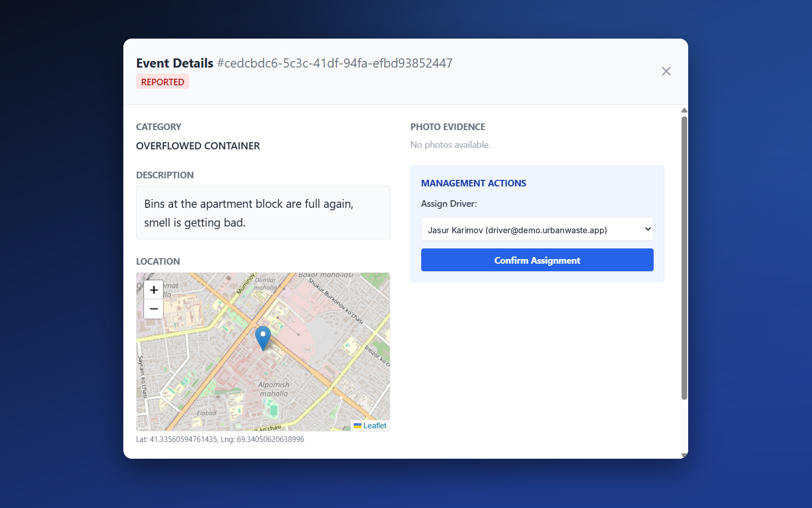Click the Lat/Lng coordinates text
Screen dimensions: 812x508
(x=220, y=439)
